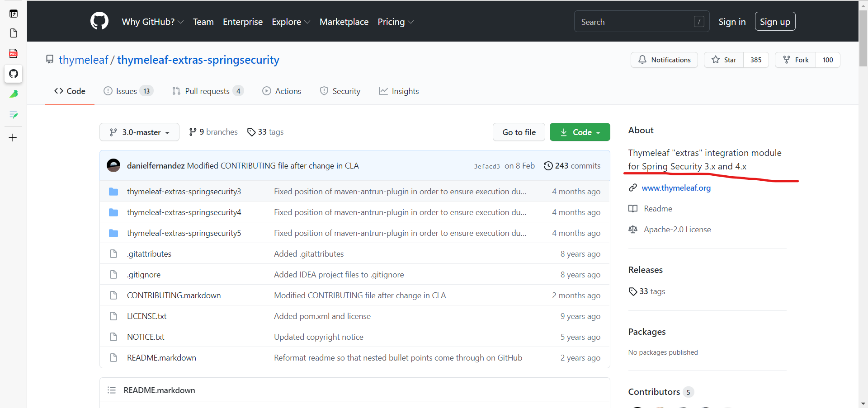Open the Code tab
This screenshot has height=408, width=868.
tap(70, 91)
